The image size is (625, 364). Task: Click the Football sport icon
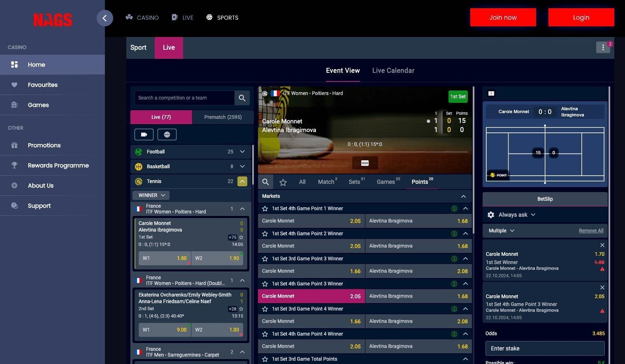pyautogui.click(x=139, y=152)
